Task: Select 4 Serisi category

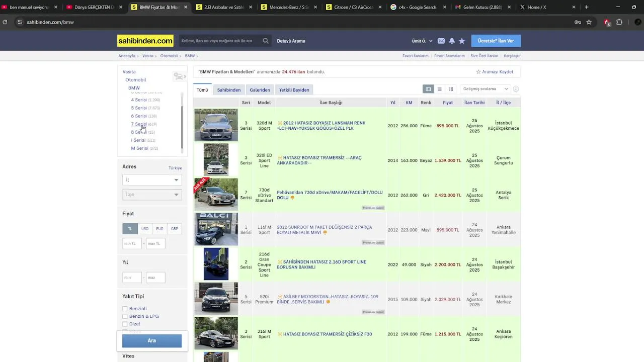Action: tap(139, 100)
